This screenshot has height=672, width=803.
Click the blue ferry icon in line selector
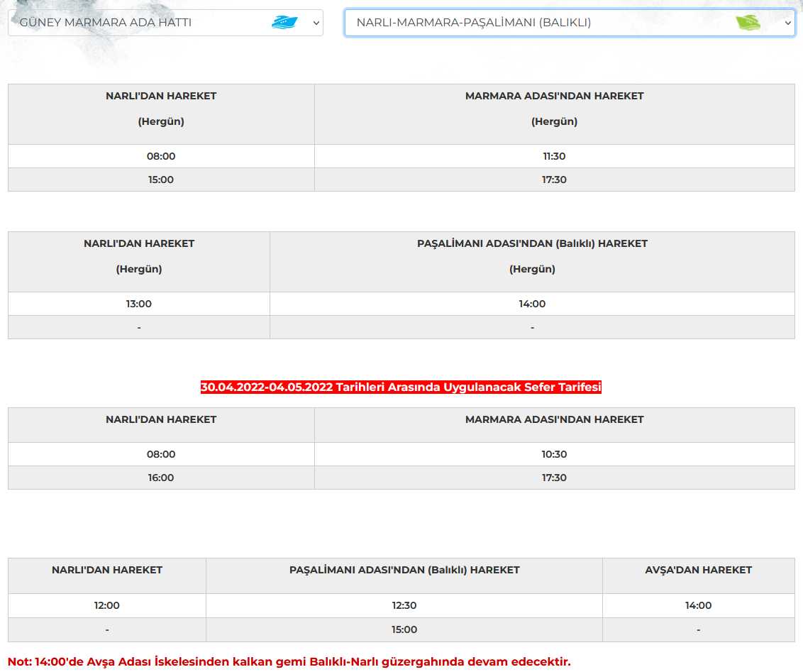coord(284,23)
